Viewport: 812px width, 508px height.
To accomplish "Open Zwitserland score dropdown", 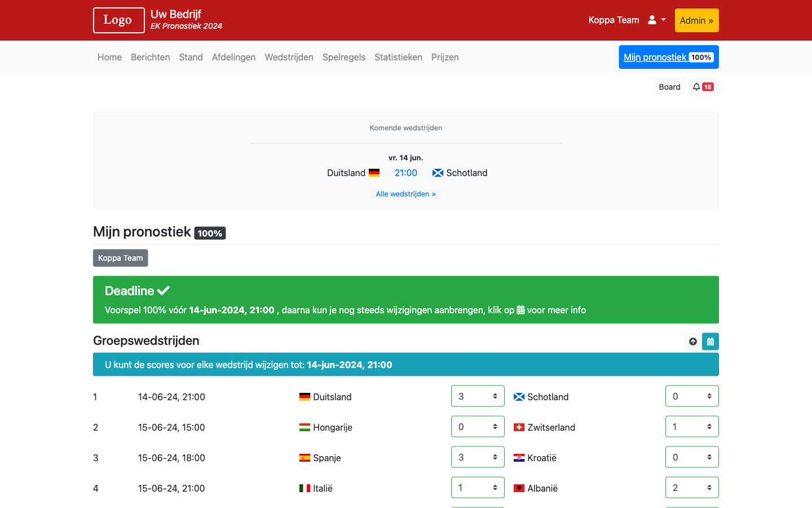I will click(x=692, y=427).
